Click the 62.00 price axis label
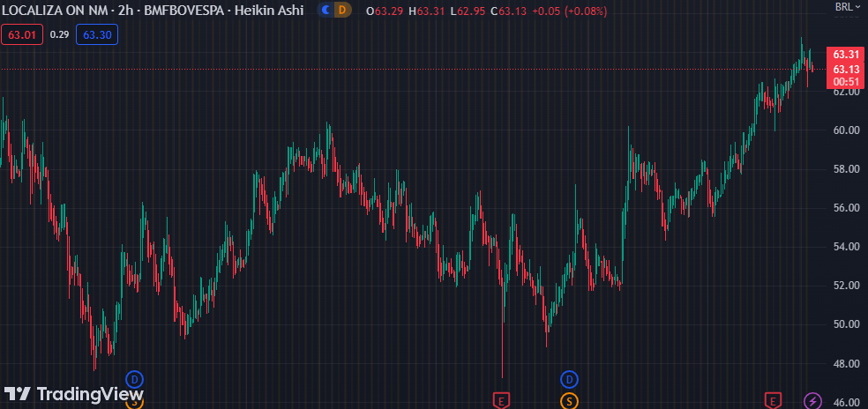Image resolution: width=868 pixels, height=409 pixels. click(846, 92)
